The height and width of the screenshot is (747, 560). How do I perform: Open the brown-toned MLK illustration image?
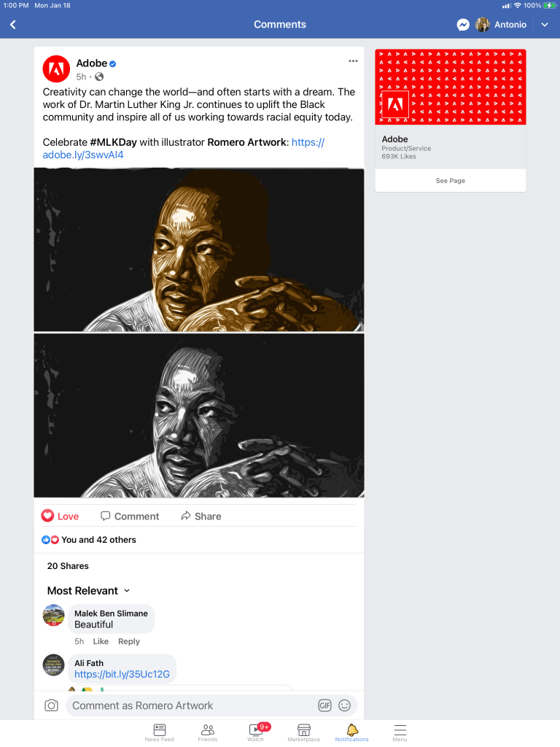(x=199, y=249)
